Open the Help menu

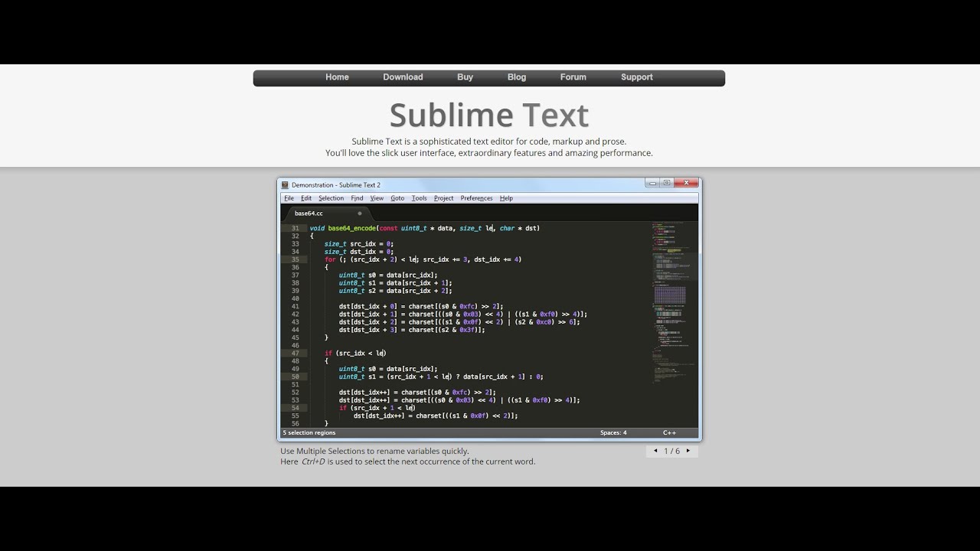coord(506,198)
